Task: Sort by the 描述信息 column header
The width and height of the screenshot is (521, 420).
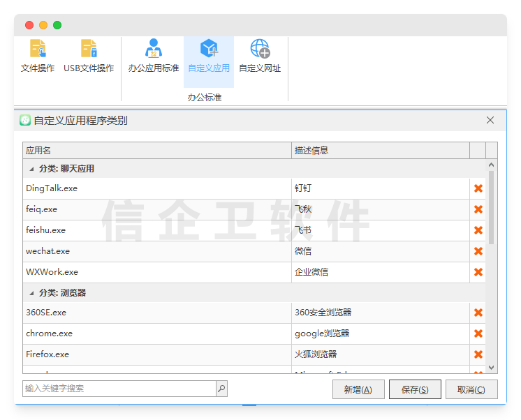Action: coord(380,151)
